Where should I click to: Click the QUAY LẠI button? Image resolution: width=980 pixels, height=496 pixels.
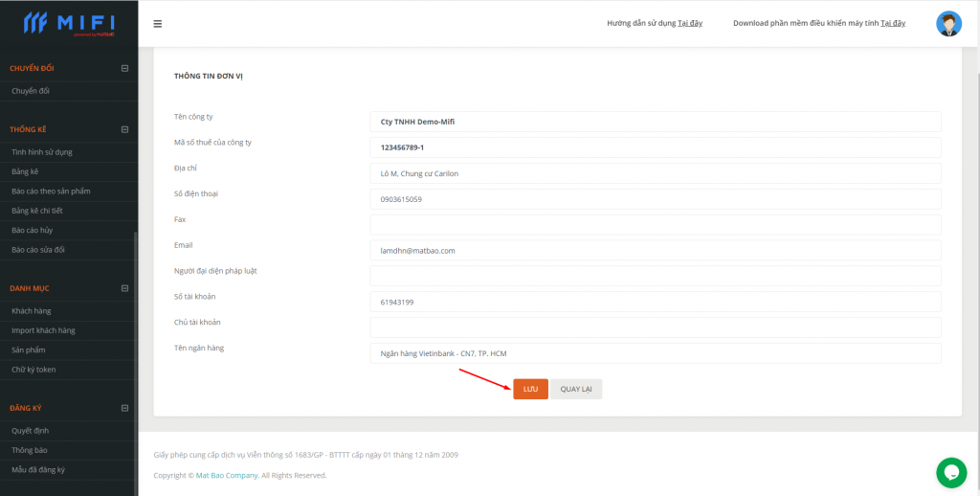point(576,389)
